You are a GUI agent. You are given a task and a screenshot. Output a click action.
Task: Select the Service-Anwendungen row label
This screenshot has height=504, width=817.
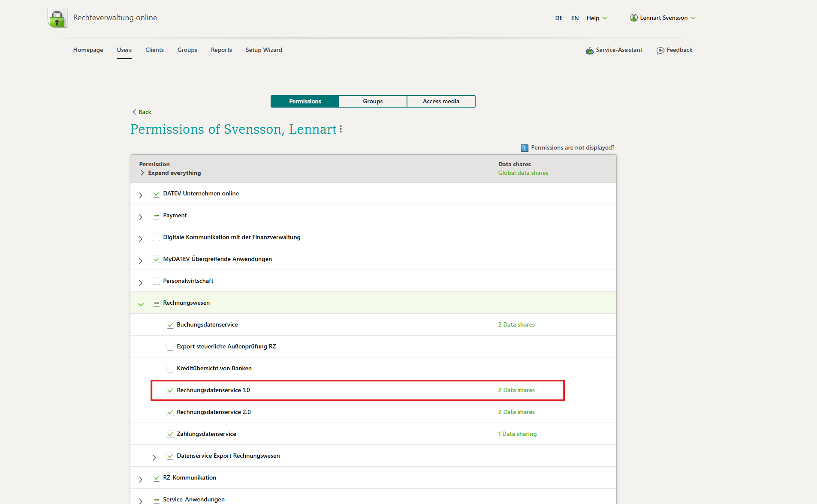point(194,499)
